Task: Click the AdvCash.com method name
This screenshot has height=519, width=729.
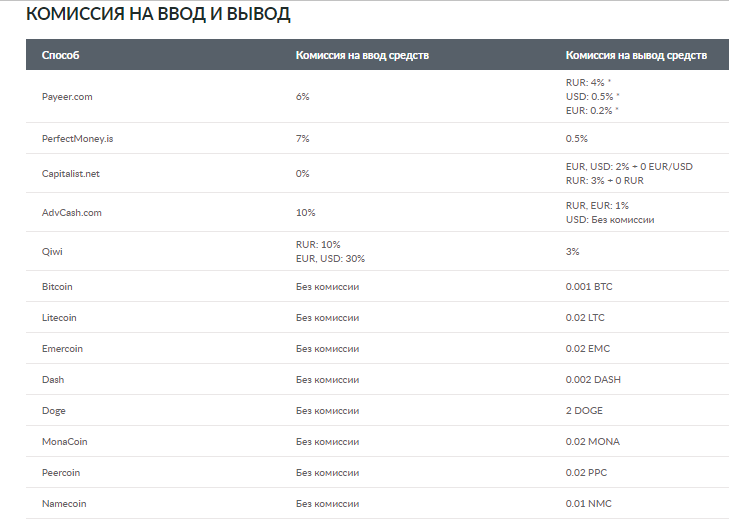Action: (71, 212)
